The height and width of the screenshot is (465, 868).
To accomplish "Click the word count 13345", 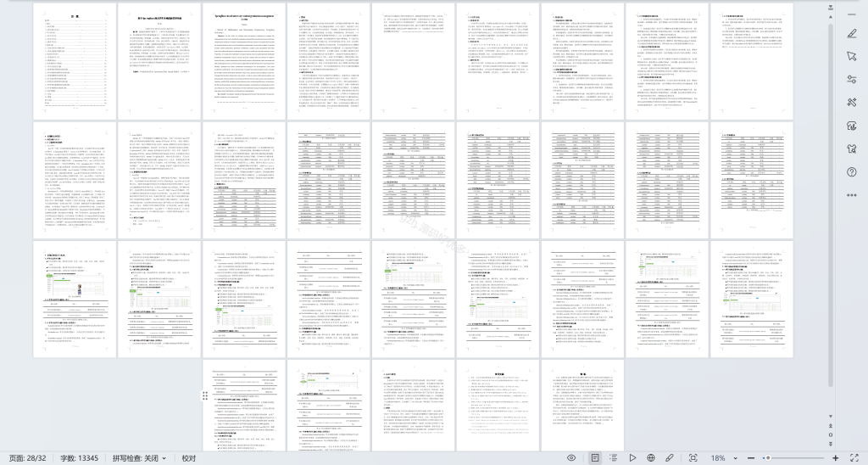I will pyautogui.click(x=79, y=458).
